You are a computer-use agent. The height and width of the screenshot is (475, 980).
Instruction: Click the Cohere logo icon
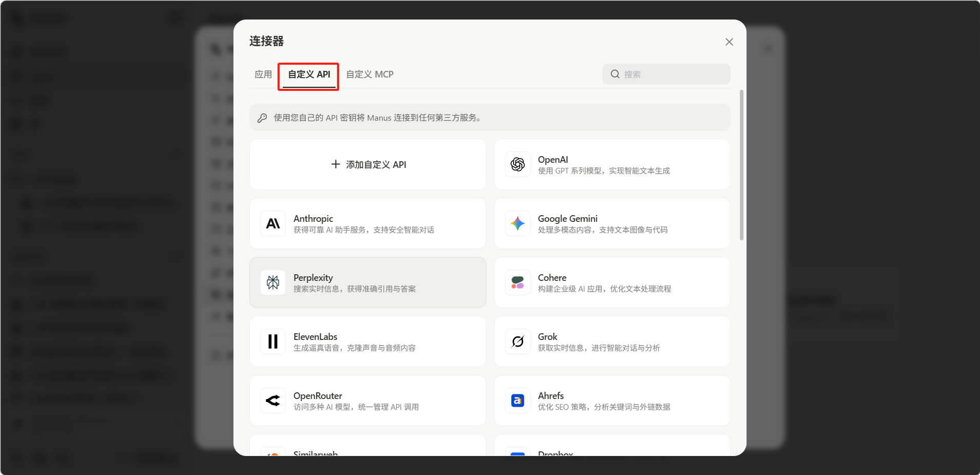coord(518,282)
